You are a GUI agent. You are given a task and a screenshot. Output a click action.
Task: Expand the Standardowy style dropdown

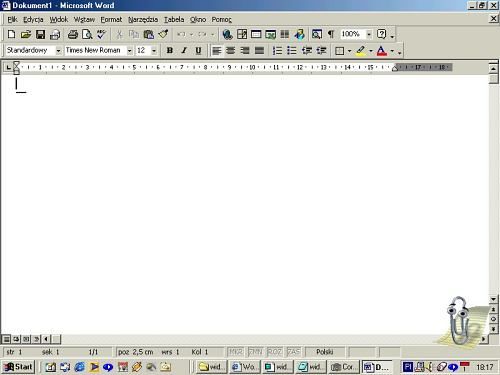(58, 51)
